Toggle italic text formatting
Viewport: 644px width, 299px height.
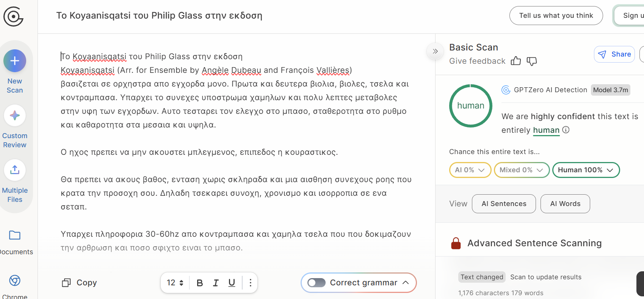click(216, 283)
